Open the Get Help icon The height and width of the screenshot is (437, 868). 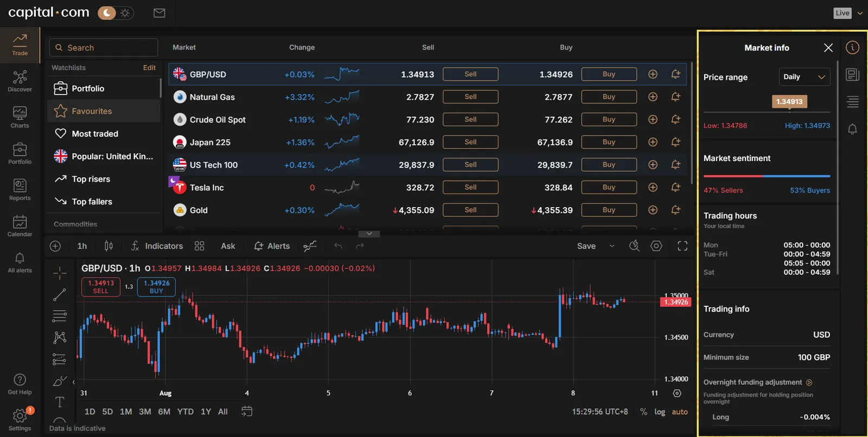pos(20,384)
